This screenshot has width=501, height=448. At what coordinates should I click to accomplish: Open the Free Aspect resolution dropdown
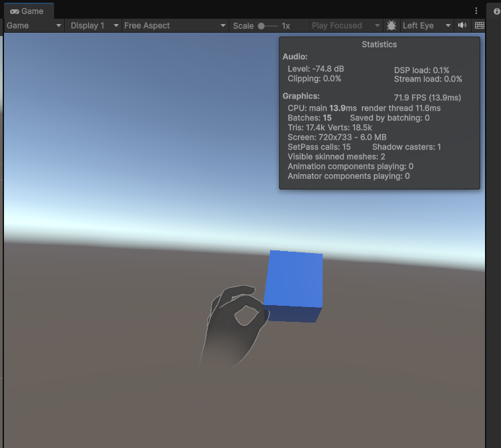tap(175, 25)
